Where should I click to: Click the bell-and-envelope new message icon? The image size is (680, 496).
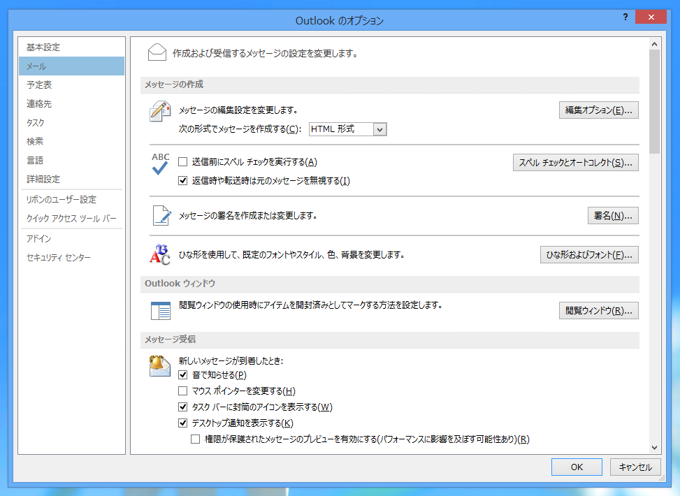[x=160, y=366]
